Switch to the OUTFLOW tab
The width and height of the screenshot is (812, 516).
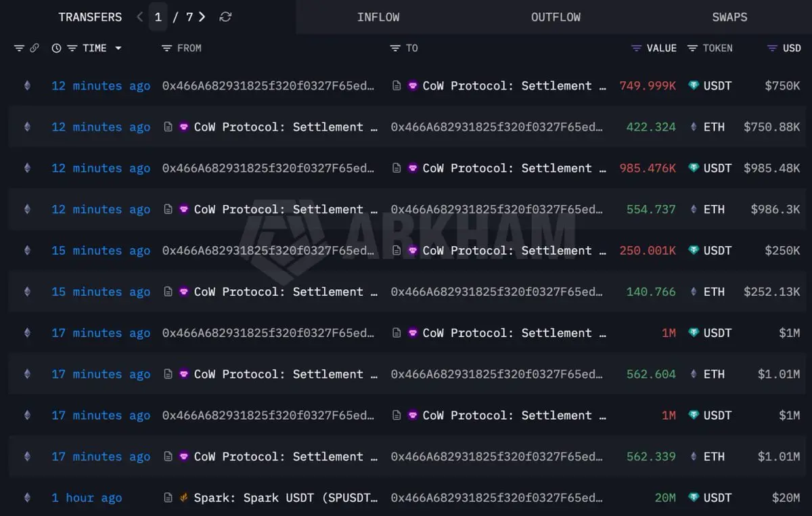(556, 17)
